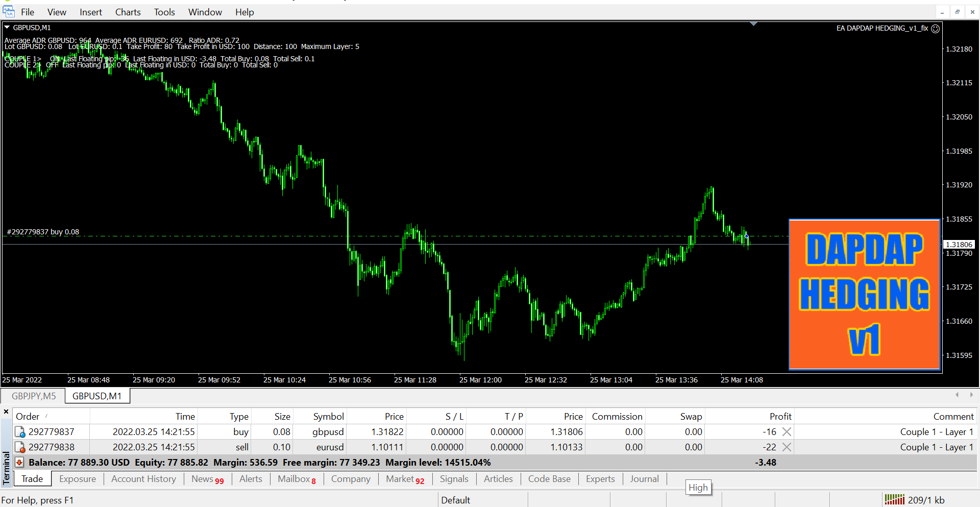This screenshot has height=507, width=980.
Task: Click the Profit column header
Action: [780, 417]
